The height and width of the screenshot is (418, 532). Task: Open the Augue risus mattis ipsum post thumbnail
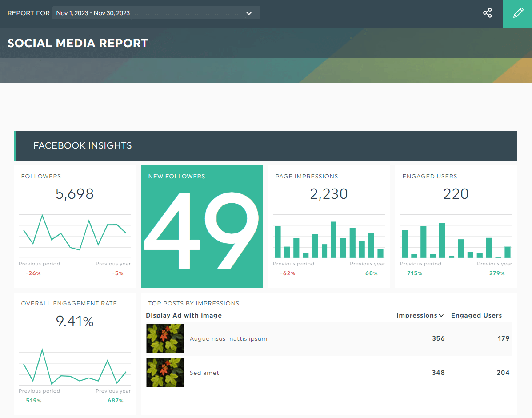tap(165, 338)
